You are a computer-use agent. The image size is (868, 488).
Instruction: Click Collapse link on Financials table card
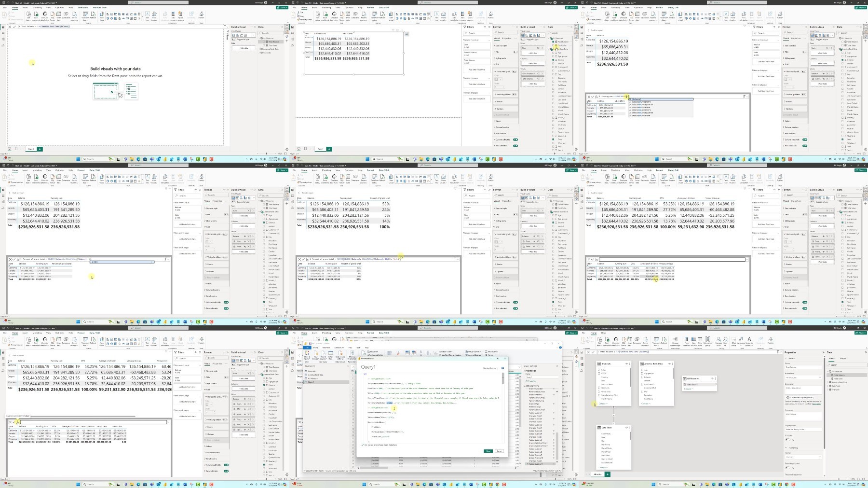[x=603, y=404]
